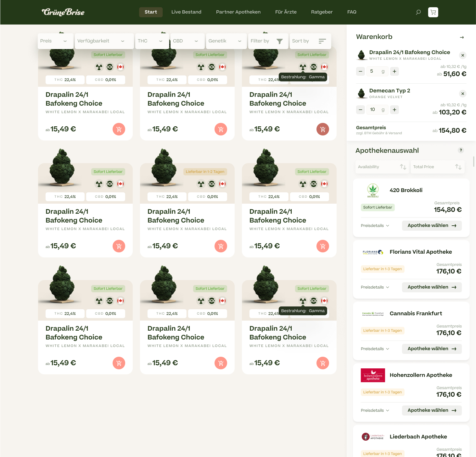The width and height of the screenshot is (476, 457).
Task: Click Apotheke wählen for Cannabis Frankfurt
Action: [x=431, y=349]
